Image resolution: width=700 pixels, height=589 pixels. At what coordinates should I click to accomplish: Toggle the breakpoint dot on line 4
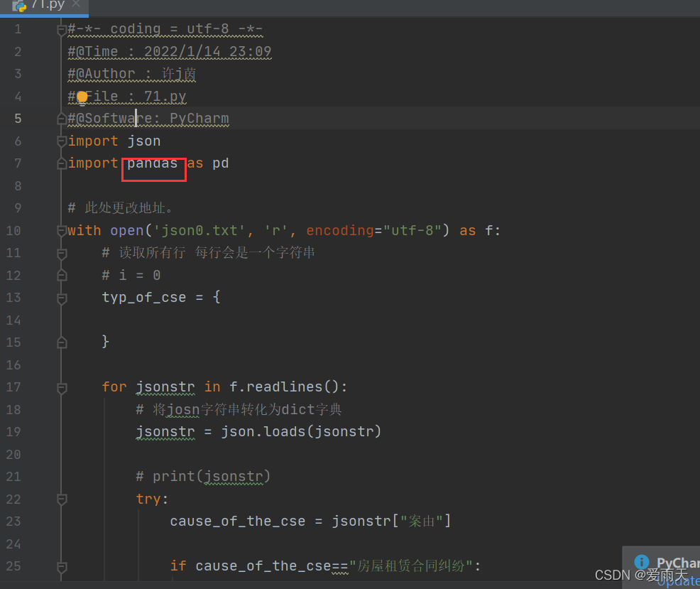(x=82, y=96)
